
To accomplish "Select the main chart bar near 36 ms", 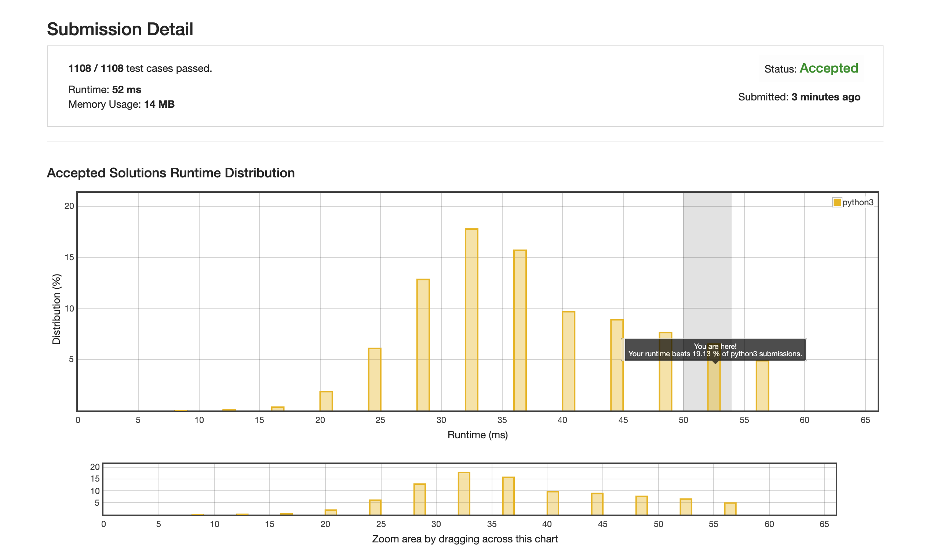I will [x=520, y=330].
